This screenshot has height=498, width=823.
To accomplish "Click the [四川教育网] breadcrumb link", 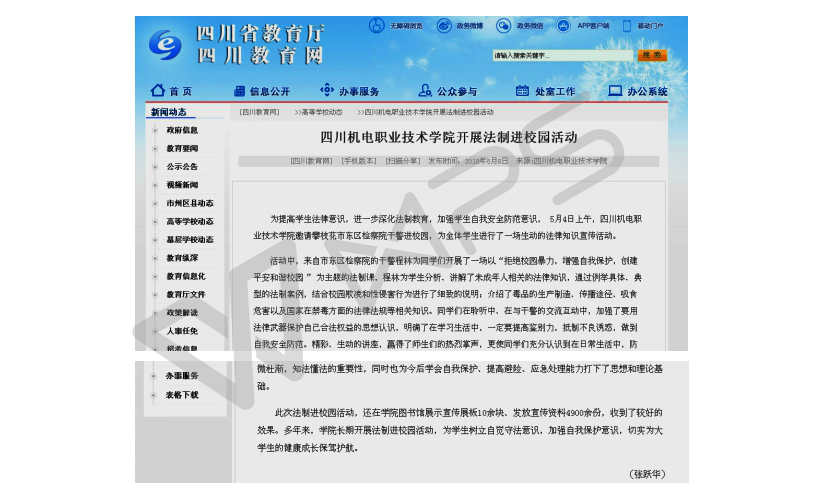I will click(259, 112).
